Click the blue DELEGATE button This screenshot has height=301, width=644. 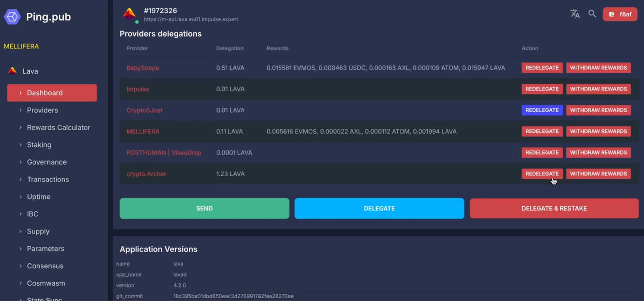(x=379, y=208)
